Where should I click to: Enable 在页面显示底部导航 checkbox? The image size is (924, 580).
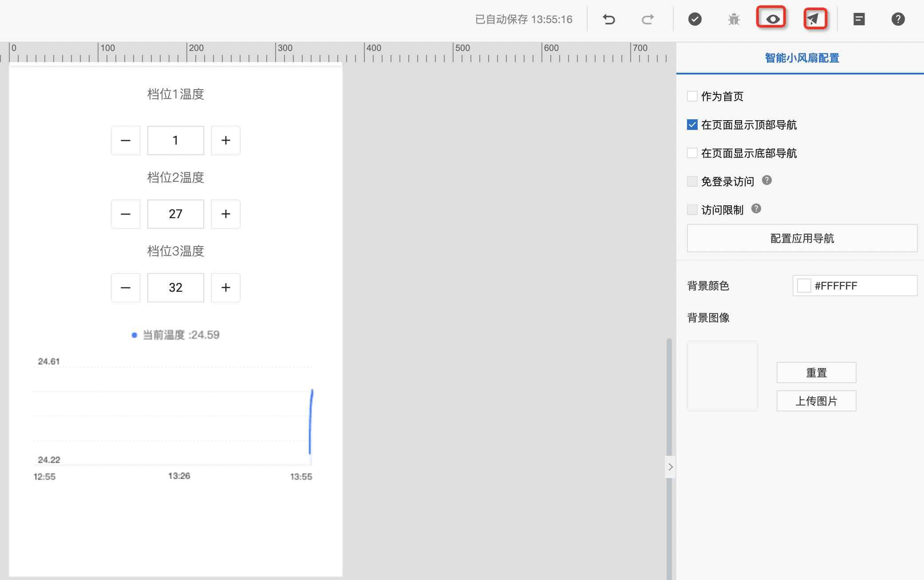[x=692, y=153]
